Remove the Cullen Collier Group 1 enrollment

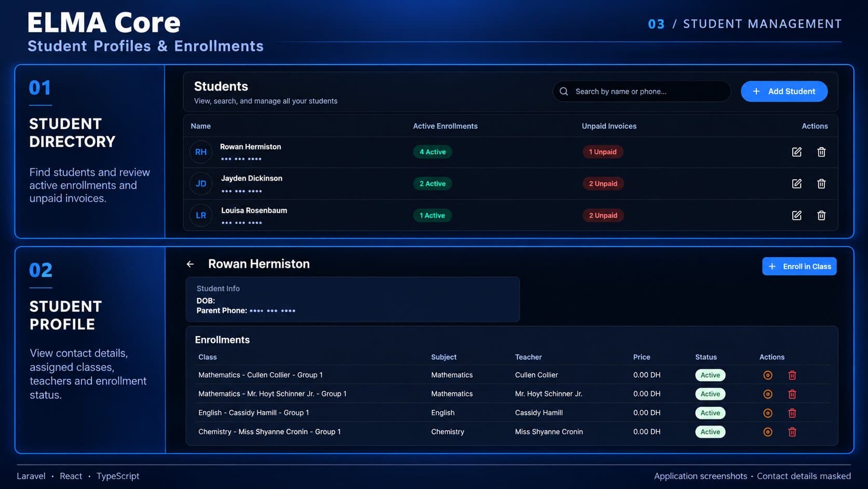point(792,375)
